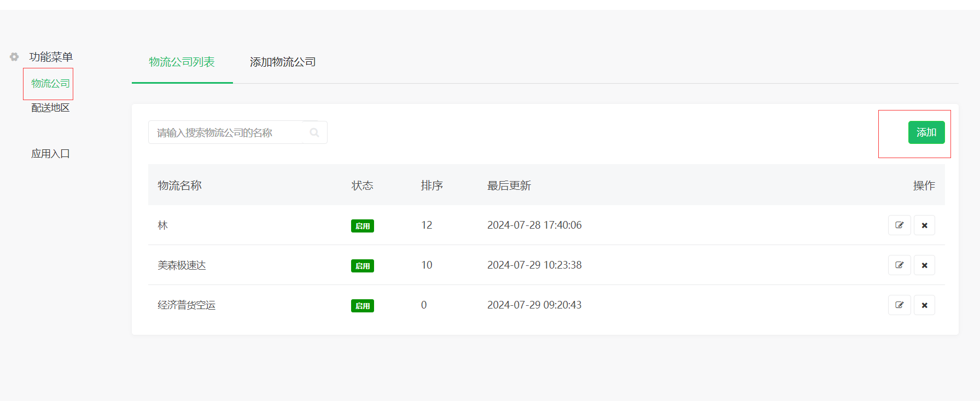Screen dimensions: 980x401
Task: Go to 应用入口 in the sidebar
Action: coord(50,154)
